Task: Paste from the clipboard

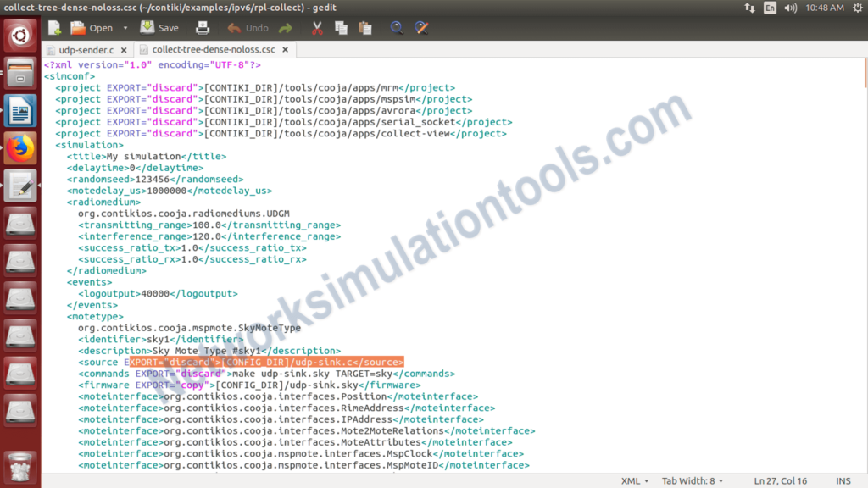Action: click(x=365, y=27)
